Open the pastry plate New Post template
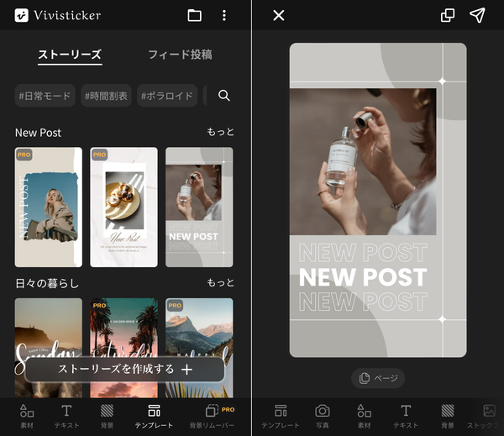 click(123, 207)
